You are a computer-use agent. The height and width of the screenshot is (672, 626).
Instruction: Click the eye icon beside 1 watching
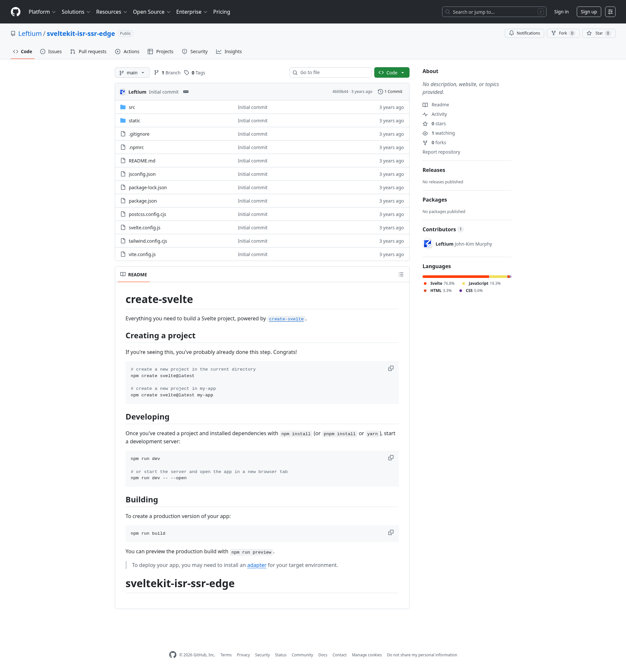point(425,133)
